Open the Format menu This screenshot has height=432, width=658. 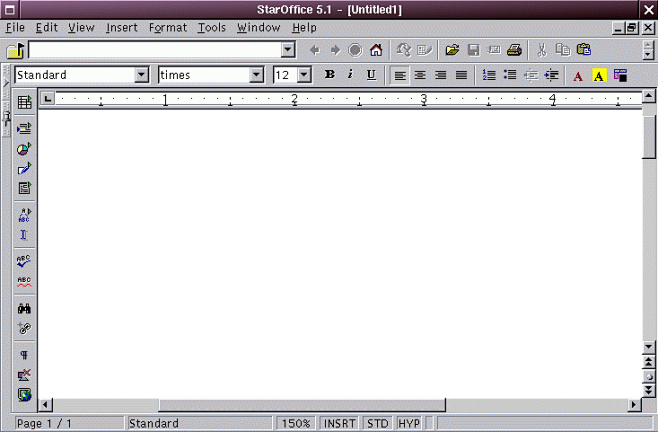(x=168, y=28)
